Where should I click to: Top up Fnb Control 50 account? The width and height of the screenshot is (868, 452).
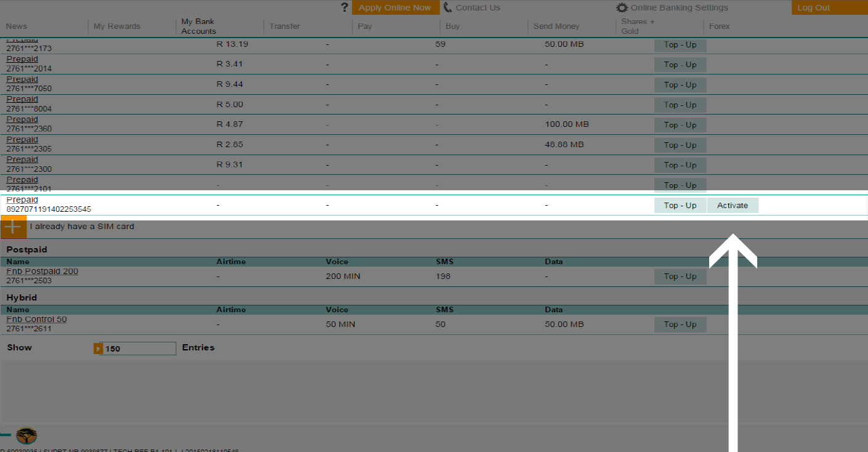pos(680,325)
